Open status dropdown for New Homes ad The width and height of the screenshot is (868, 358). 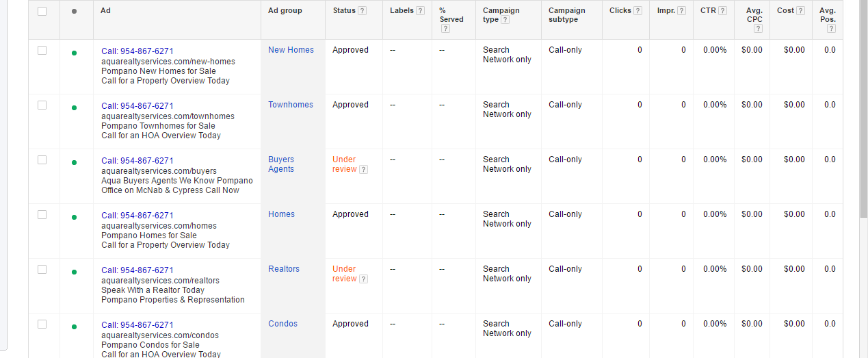point(74,53)
